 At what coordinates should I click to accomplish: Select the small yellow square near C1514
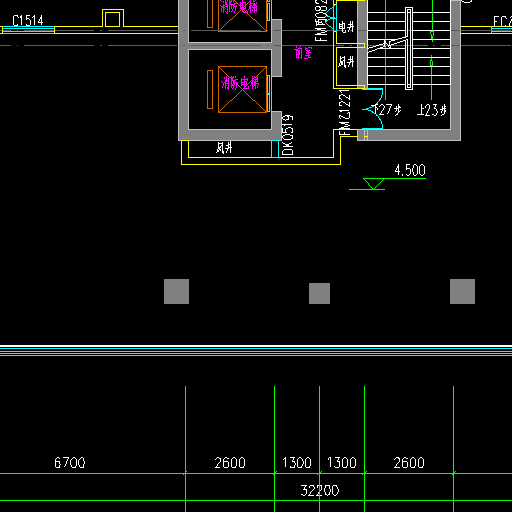click(x=112, y=19)
